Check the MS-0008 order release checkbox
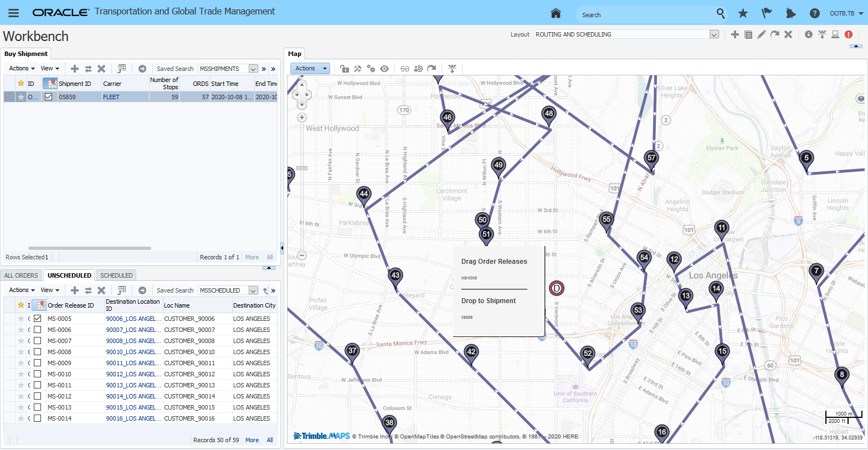This screenshot has width=868, height=450. pyautogui.click(x=37, y=352)
